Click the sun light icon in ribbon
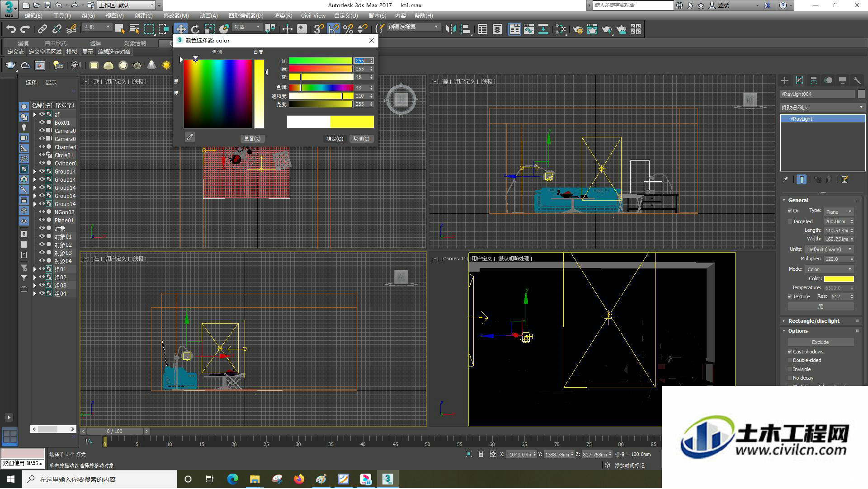 166,66
